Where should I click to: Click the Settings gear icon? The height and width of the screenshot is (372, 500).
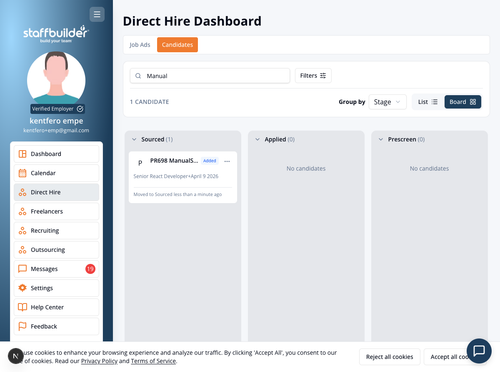pyautogui.click(x=22, y=288)
